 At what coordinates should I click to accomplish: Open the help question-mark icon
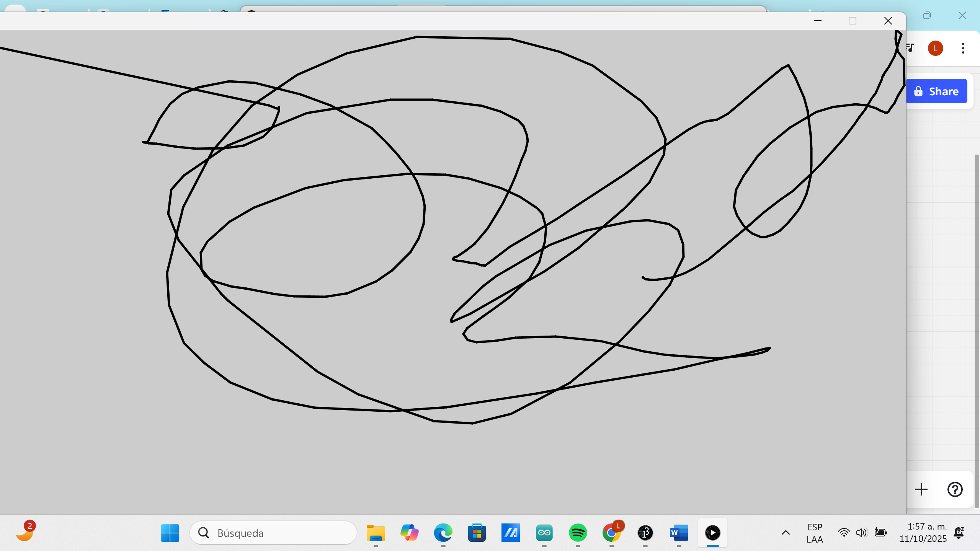click(955, 489)
